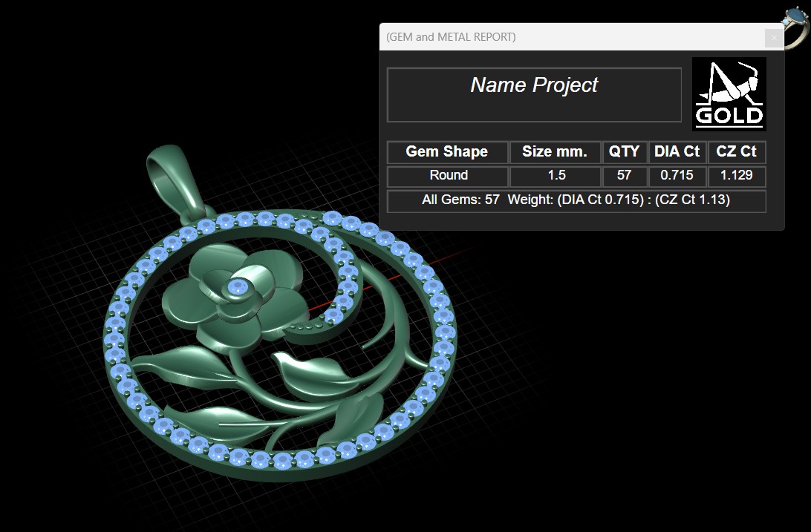Click the All Gems: 57 summary row

click(576, 200)
